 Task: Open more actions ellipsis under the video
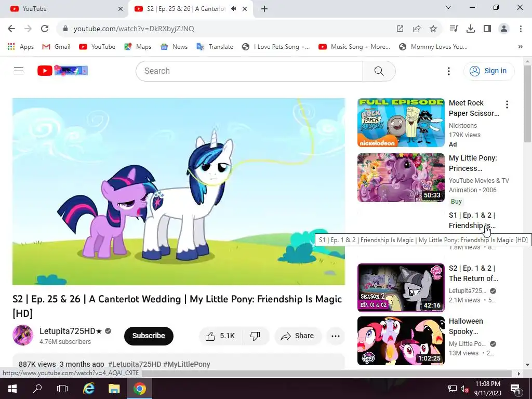point(335,336)
